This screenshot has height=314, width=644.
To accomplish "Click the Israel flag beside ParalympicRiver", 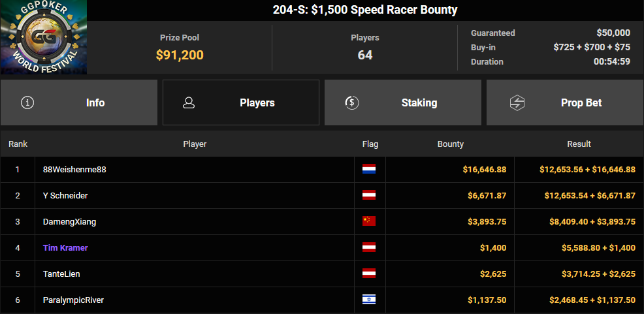I will (369, 300).
